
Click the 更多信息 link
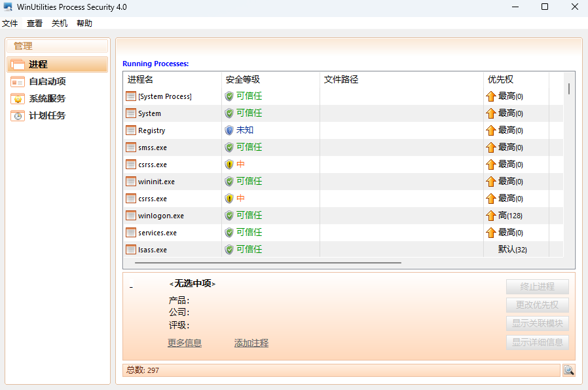[185, 343]
